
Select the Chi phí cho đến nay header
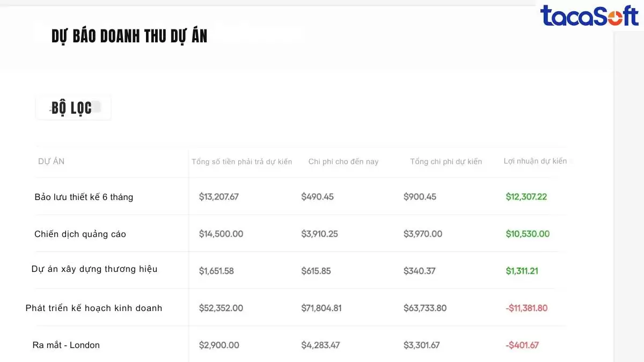pos(343,161)
